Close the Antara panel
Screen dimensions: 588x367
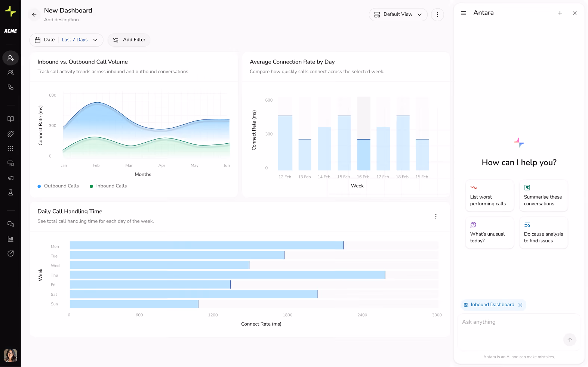click(575, 13)
